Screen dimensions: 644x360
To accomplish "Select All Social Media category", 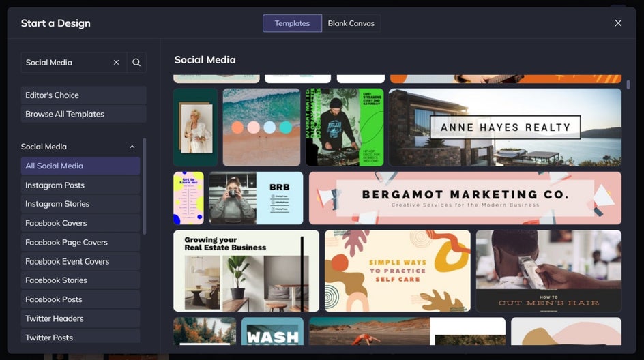I will click(x=80, y=166).
